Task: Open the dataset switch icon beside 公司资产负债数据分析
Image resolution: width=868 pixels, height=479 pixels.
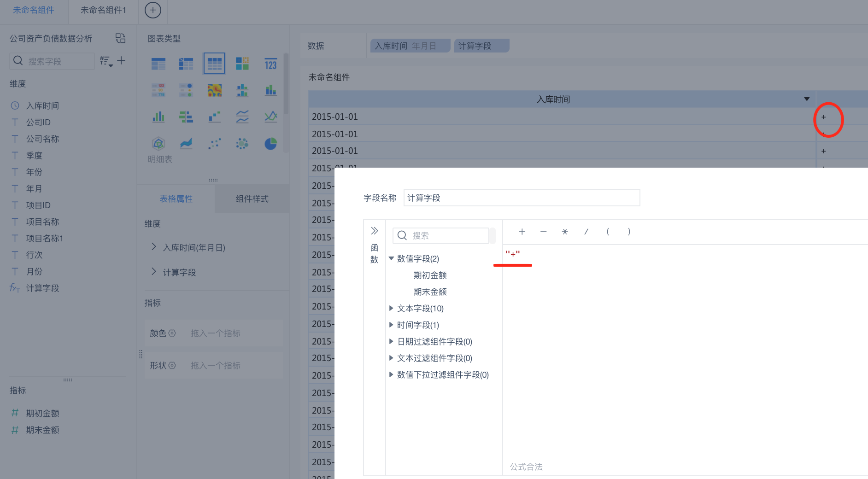Action: (120, 38)
